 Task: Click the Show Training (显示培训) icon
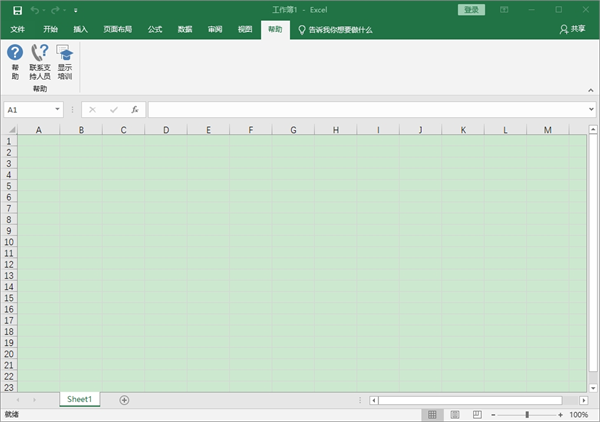click(65, 52)
